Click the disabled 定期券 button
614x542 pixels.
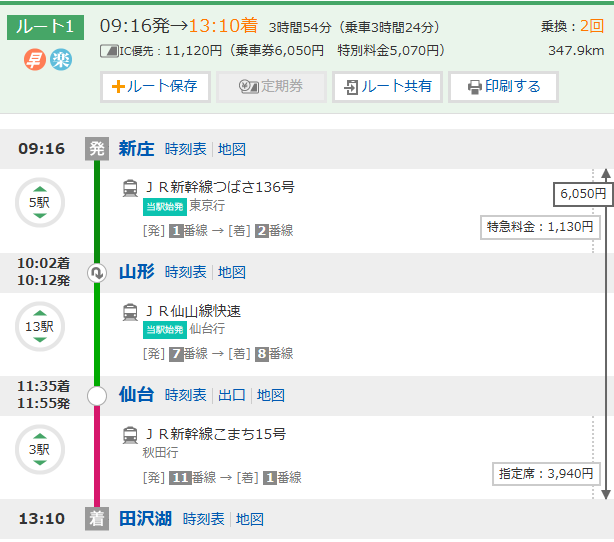271,87
